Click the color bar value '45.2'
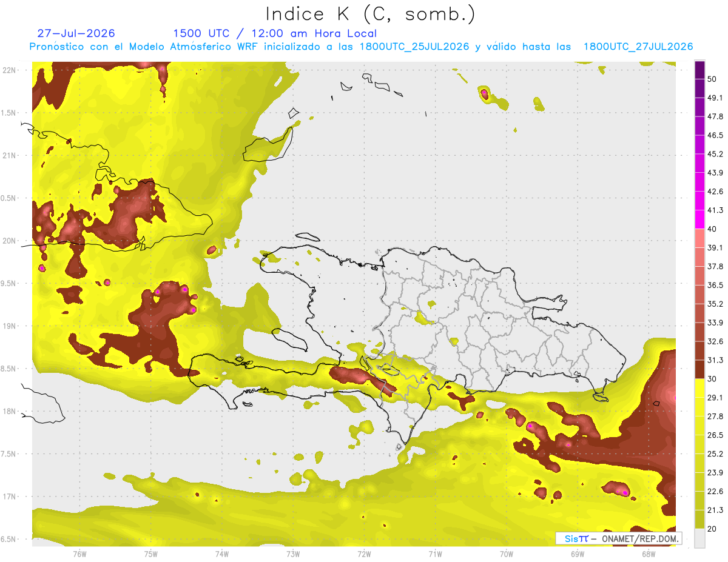The width and height of the screenshot is (728, 562). tap(715, 154)
